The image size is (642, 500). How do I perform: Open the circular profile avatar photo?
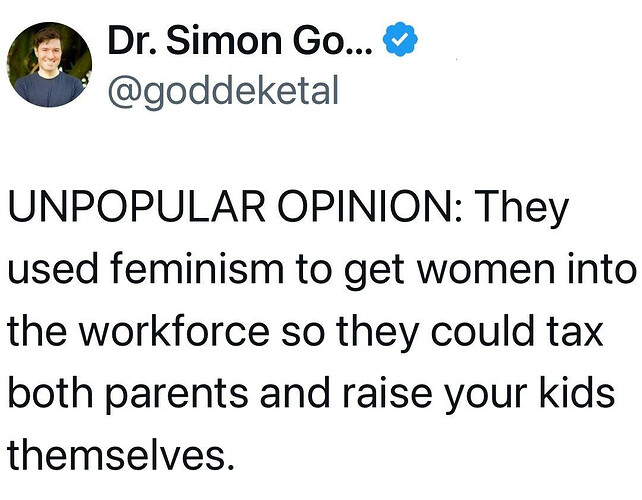tap(50, 65)
